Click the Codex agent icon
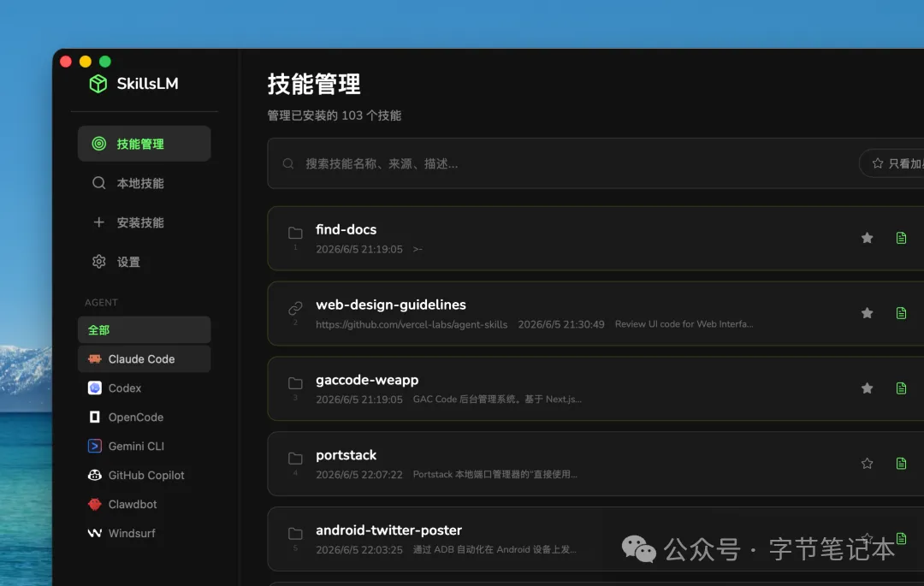This screenshot has width=924, height=586. click(x=94, y=388)
